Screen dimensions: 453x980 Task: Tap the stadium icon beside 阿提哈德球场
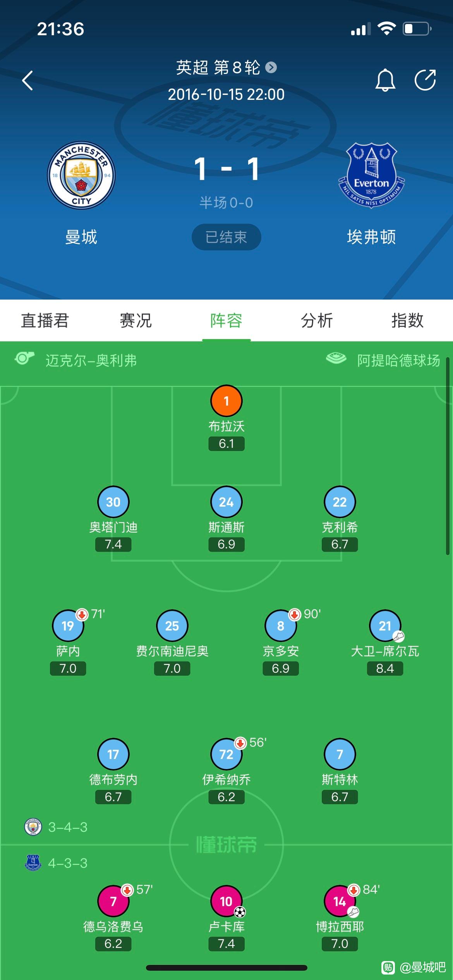(336, 358)
